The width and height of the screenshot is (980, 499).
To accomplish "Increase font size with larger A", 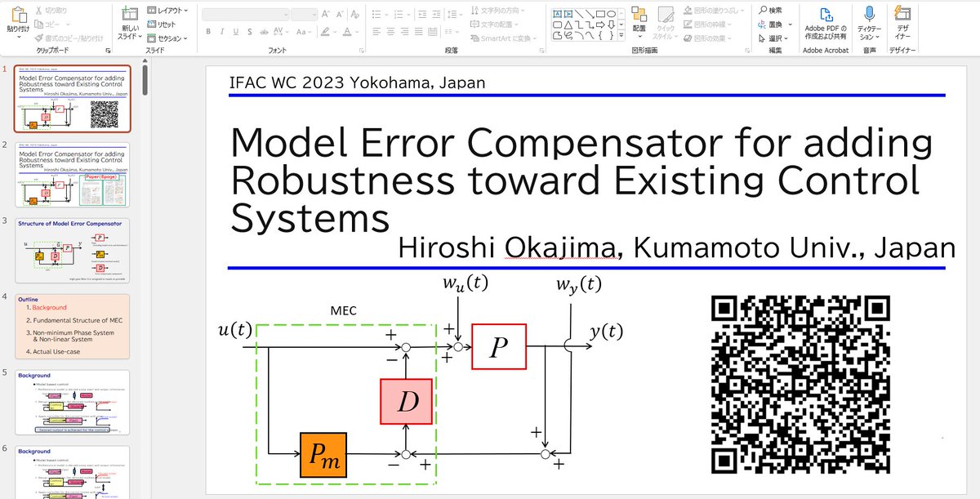I will point(325,13).
